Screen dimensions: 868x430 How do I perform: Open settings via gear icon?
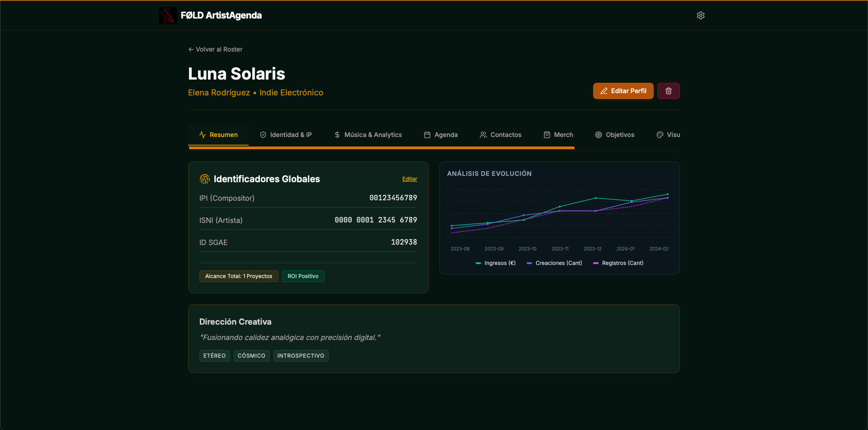coord(701,15)
